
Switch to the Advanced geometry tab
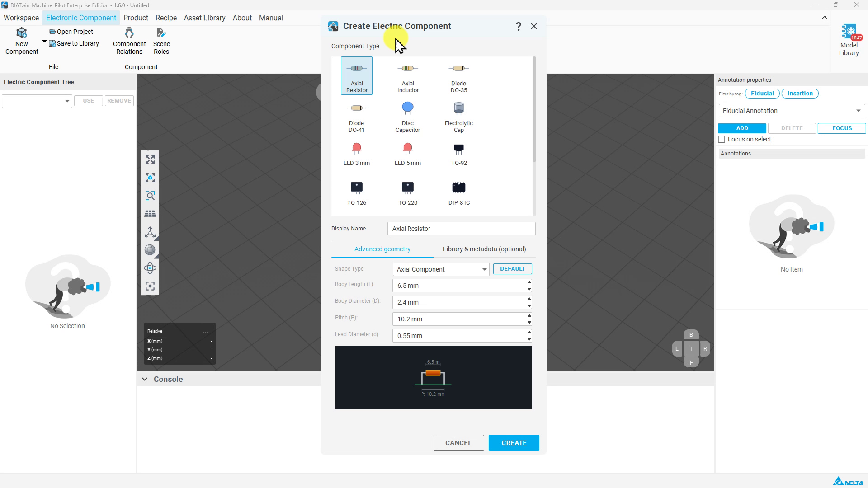click(382, 249)
